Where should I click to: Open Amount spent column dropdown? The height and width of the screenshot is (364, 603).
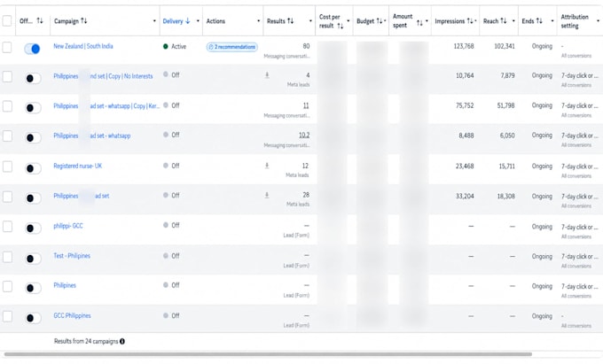click(427, 20)
